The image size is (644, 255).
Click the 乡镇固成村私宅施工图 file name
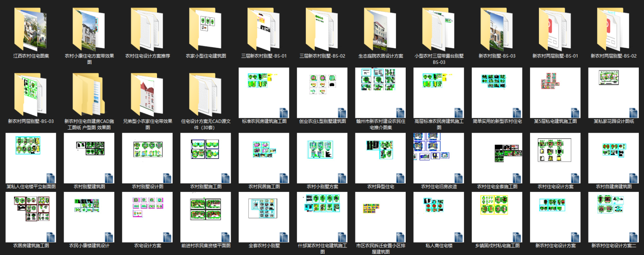point(497,246)
